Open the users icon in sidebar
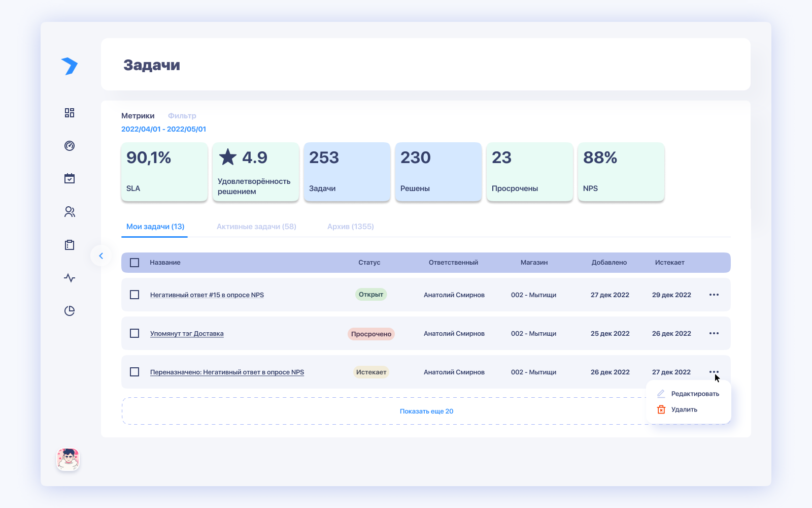 tap(70, 212)
